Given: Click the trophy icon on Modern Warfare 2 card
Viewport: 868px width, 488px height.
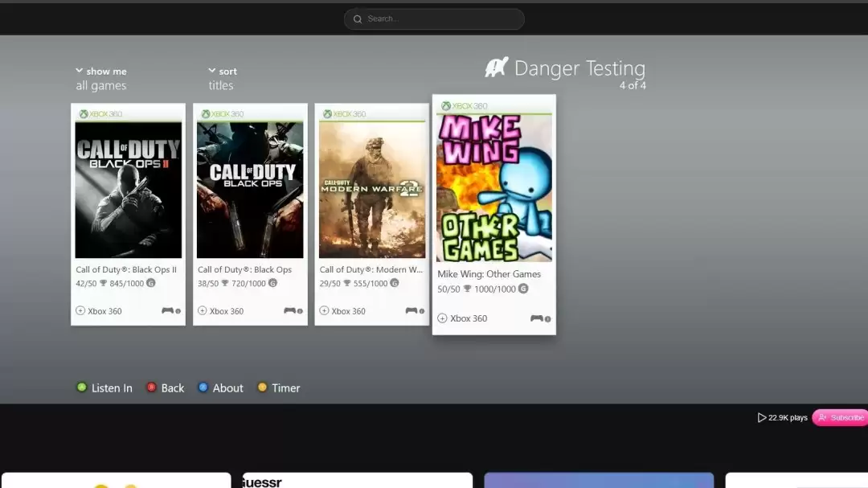Looking at the screenshot, I should 346,283.
